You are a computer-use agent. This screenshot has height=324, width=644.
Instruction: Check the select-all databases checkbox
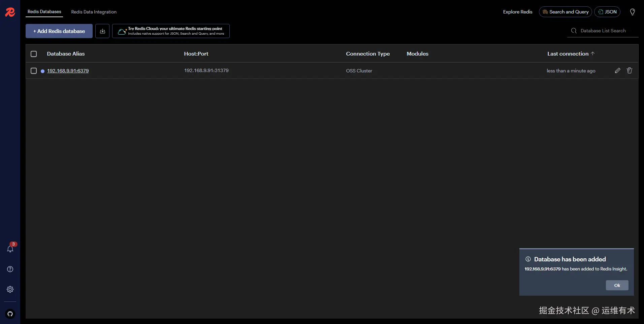pyautogui.click(x=33, y=54)
